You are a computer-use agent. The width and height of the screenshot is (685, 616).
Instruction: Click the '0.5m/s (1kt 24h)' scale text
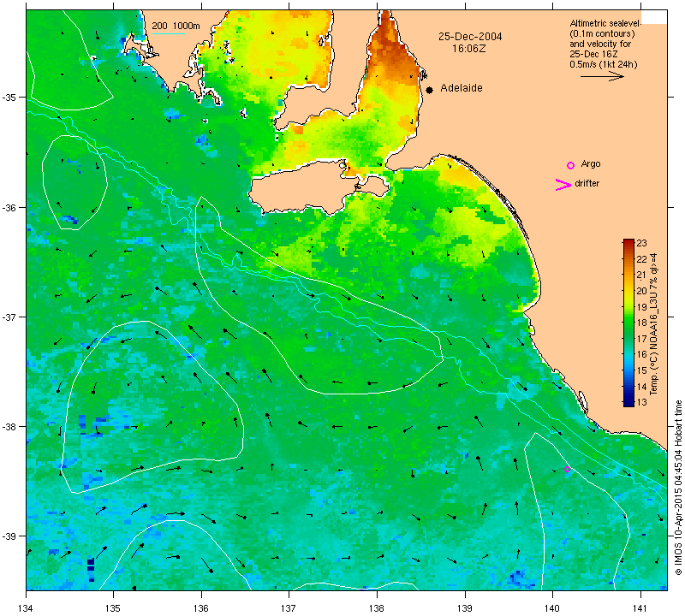point(603,65)
